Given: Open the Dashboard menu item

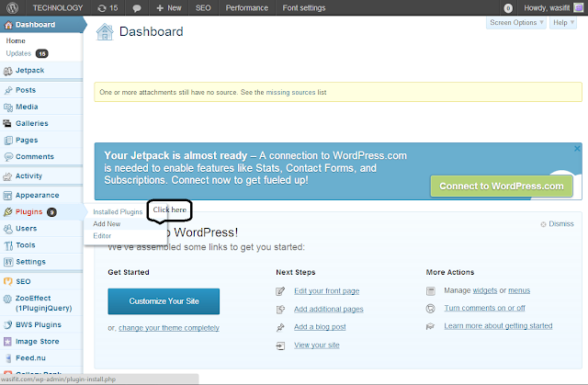Looking at the screenshot, I should [41, 25].
